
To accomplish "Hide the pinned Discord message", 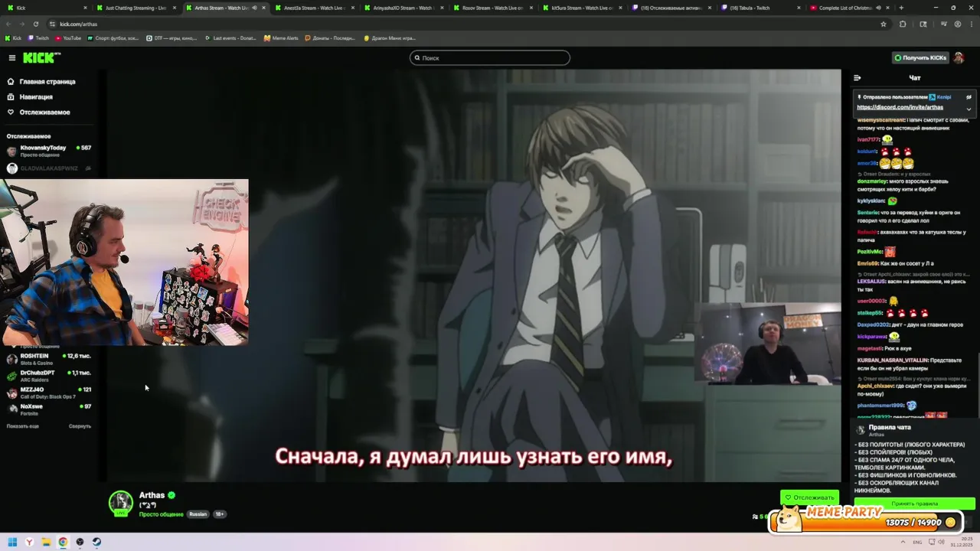I will click(969, 97).
